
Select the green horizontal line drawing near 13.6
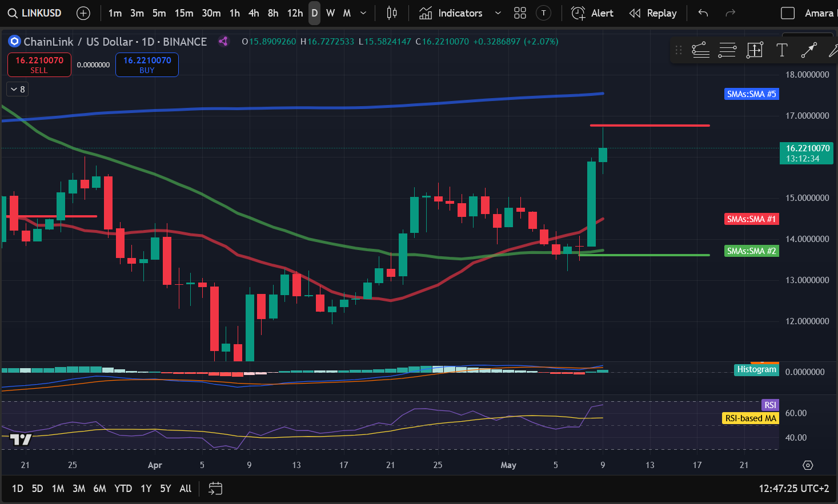(x=644, y=255)
